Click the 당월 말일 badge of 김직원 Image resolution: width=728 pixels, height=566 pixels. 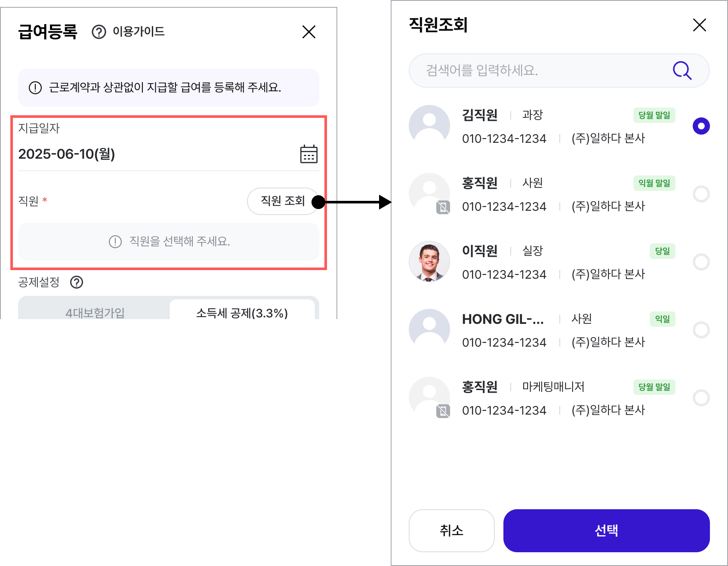[x=654, y=115]
